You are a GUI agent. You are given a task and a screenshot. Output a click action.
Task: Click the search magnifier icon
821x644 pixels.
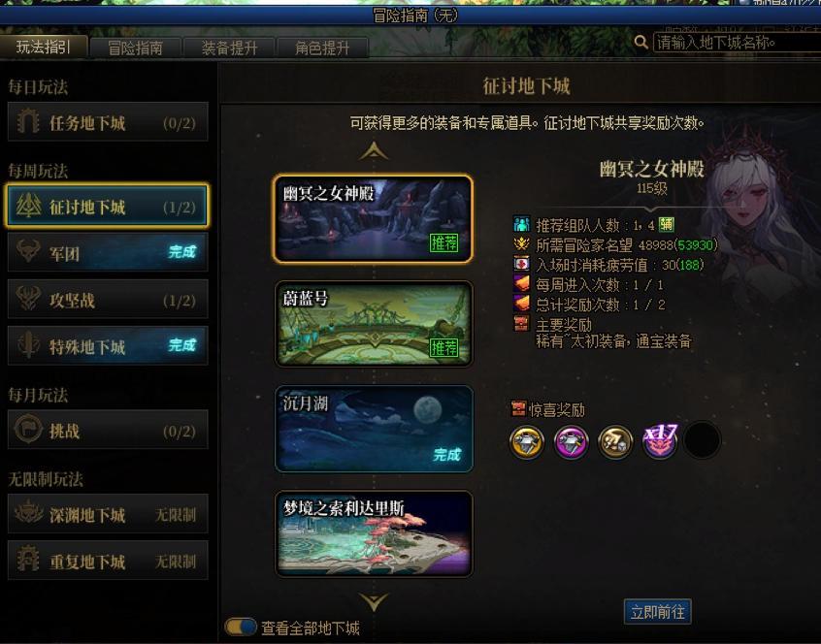(640, 42)
